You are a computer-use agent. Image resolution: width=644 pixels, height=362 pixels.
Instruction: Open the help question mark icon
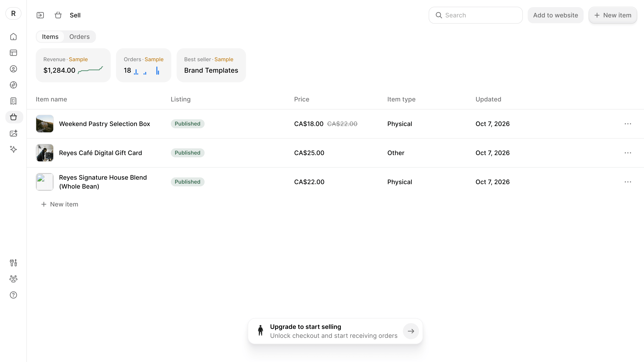(13, 295)
